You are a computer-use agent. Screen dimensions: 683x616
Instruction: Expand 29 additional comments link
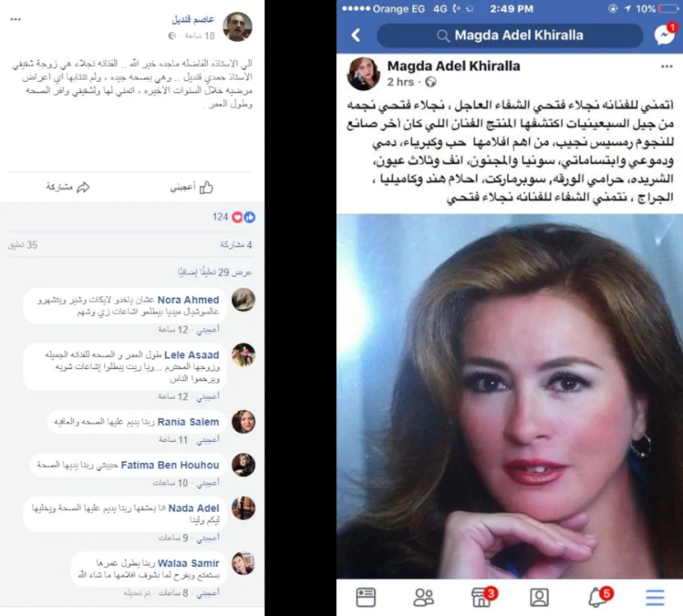[x=215, y=272]
